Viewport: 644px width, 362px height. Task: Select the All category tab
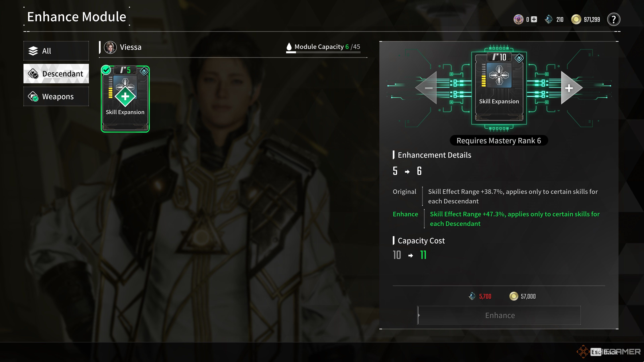pyautogui.click(x=56, y=51)
